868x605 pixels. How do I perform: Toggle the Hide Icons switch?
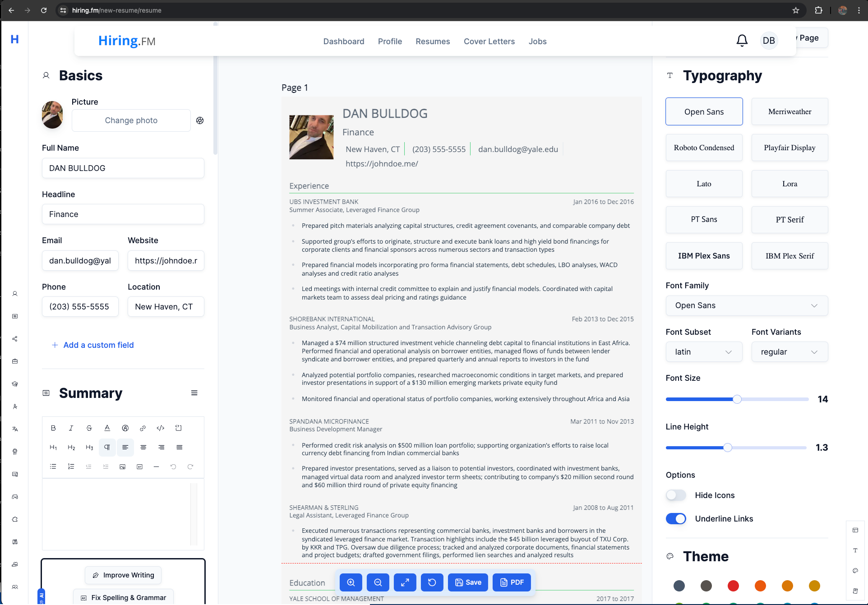pyautogui.click(x=676, y=495)
